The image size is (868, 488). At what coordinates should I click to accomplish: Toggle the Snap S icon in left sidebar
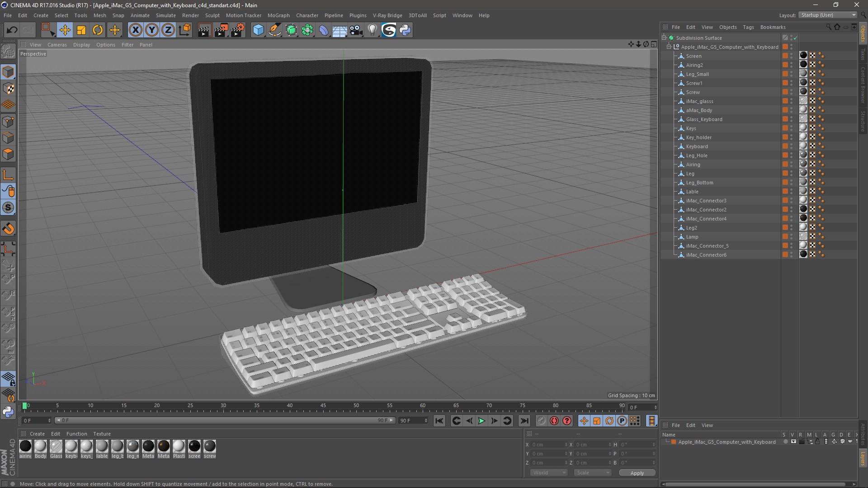point(8,208)
